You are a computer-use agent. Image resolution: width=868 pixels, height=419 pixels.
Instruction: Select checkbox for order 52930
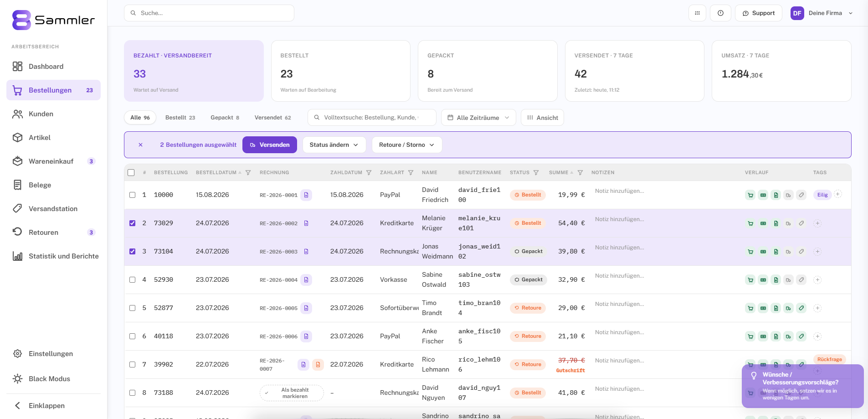tap(133, 280)
